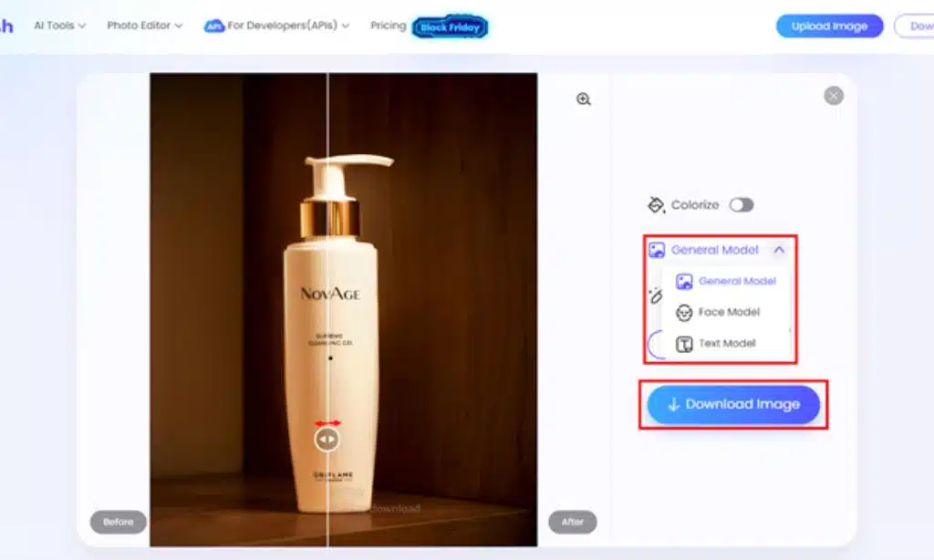Close the editor panel with X icon
This screenshot has width=934, height=560.
click(833, 96)
